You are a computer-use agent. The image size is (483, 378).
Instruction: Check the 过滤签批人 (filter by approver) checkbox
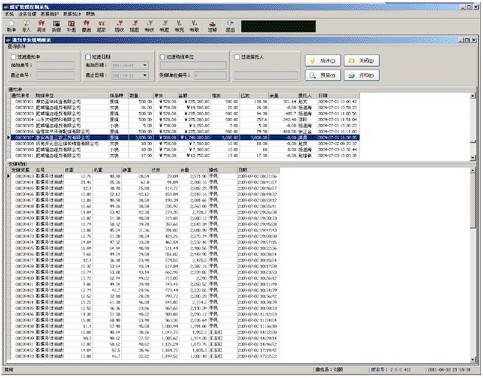coord(237,57)
